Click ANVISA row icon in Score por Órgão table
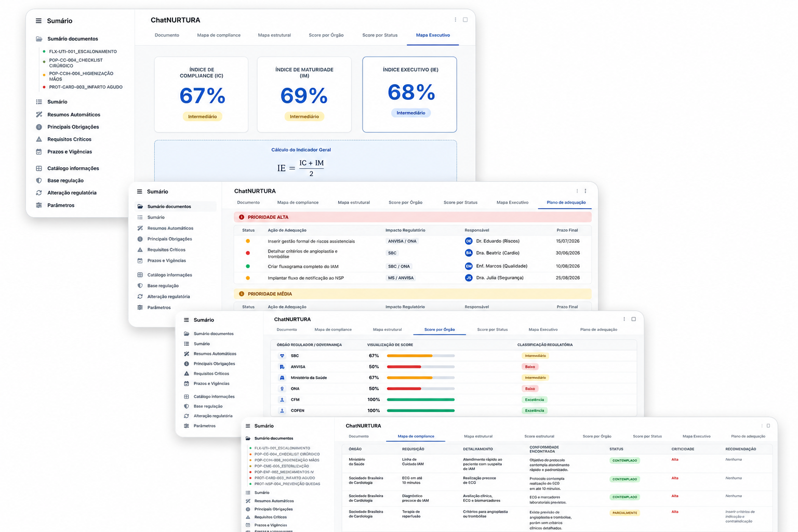Screen dimensions: 798x532 click(282, 367)
